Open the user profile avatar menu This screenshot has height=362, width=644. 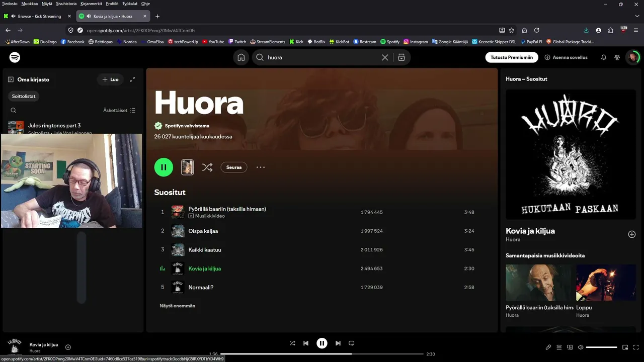[633, 57]
